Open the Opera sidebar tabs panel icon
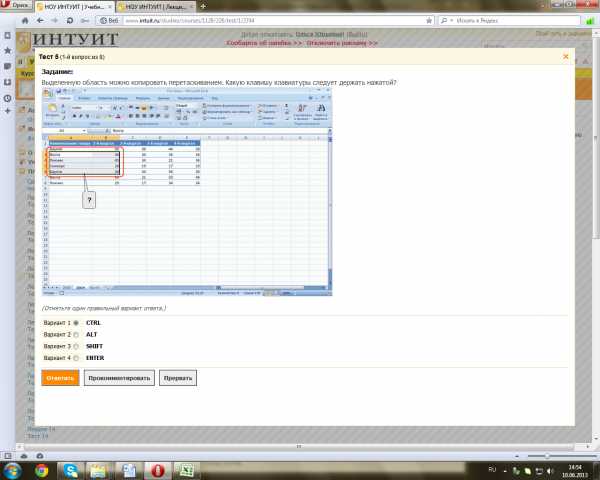Image resolution: width=600 pixels, height=480 pixels. point(7,36)
